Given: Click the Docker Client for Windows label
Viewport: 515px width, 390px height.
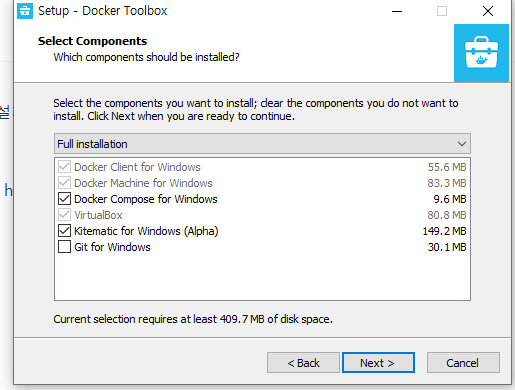Looking at the screenshot, I should pos(137,167).
